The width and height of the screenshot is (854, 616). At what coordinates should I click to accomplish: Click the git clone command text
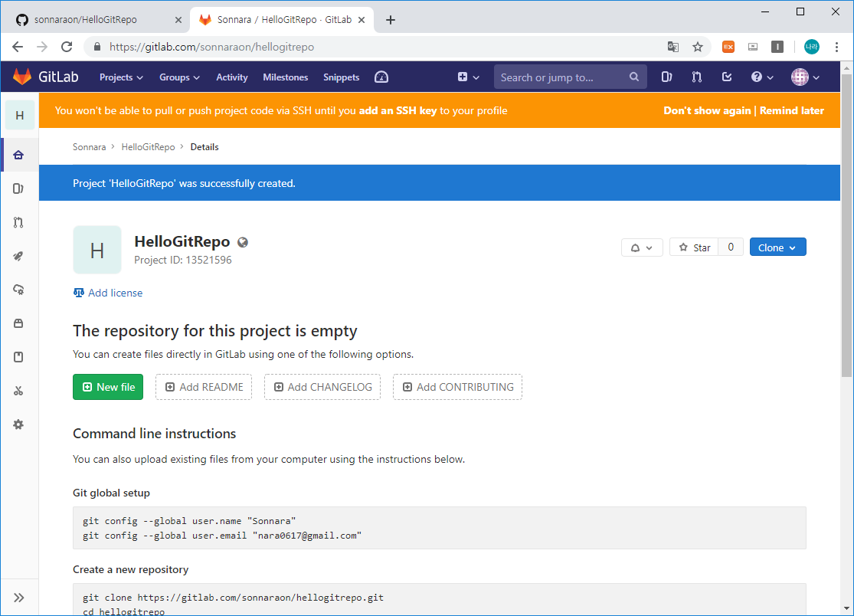233,598
